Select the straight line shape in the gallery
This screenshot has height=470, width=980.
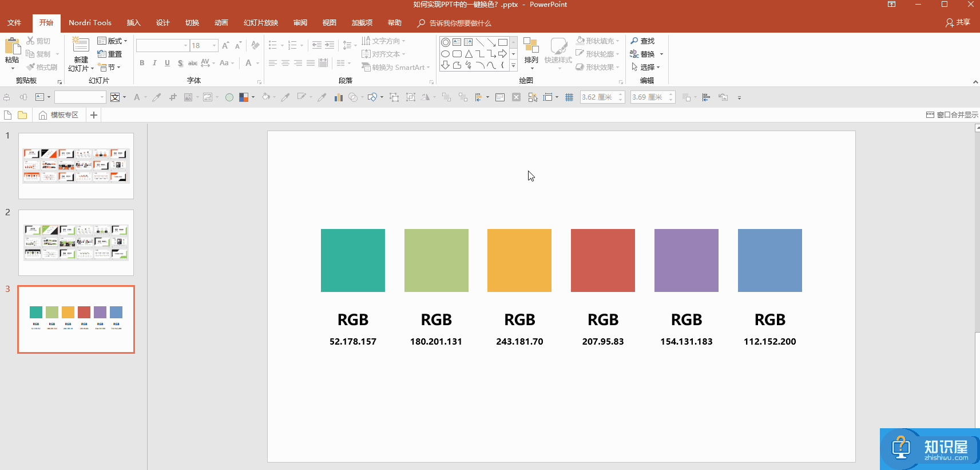480,42
